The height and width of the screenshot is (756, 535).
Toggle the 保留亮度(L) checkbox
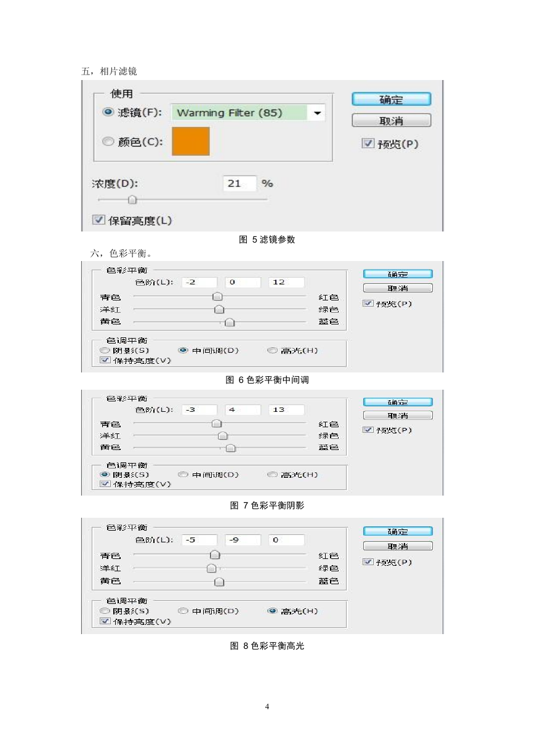(98, 220)
